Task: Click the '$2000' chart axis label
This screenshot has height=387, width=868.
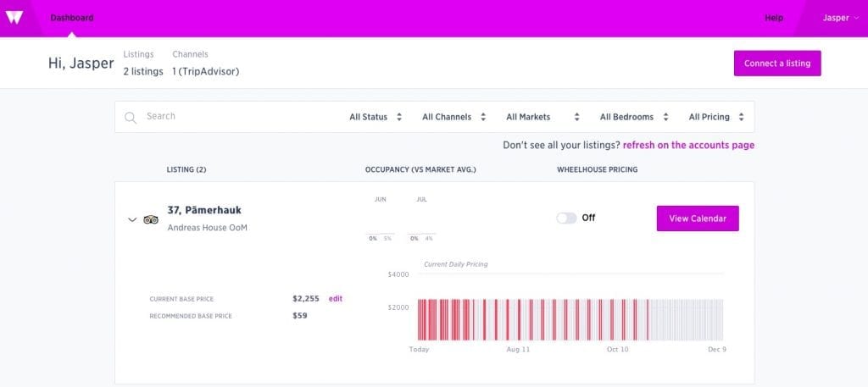Action: tap(398, 307)
